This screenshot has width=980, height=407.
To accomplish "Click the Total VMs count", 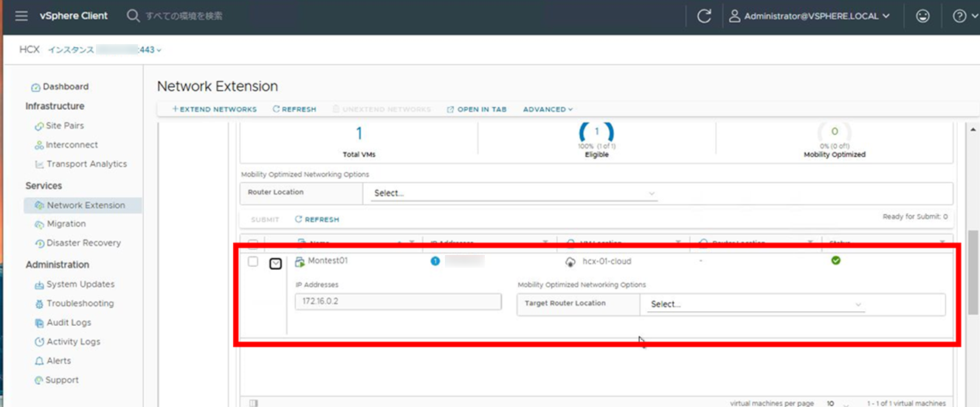I will [x=359, y=133].
